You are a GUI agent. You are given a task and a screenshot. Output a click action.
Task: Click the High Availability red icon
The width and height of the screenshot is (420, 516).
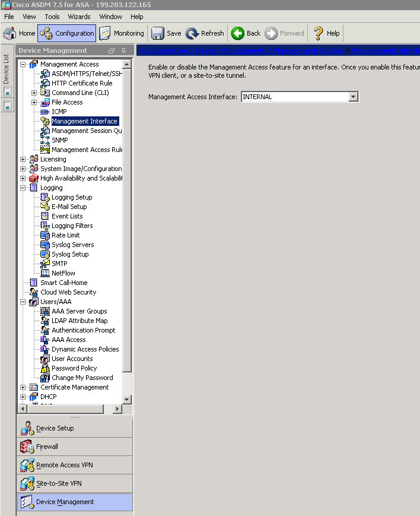(x=34, y=178)
